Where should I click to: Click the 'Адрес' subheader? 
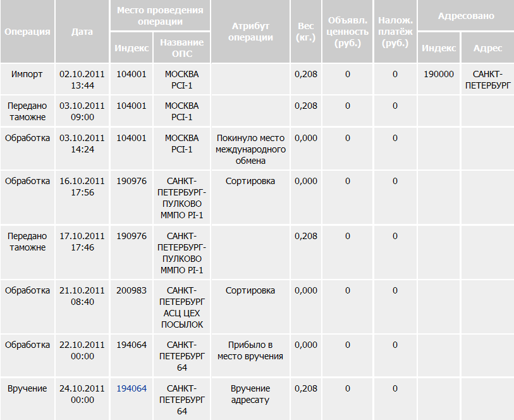487,47
